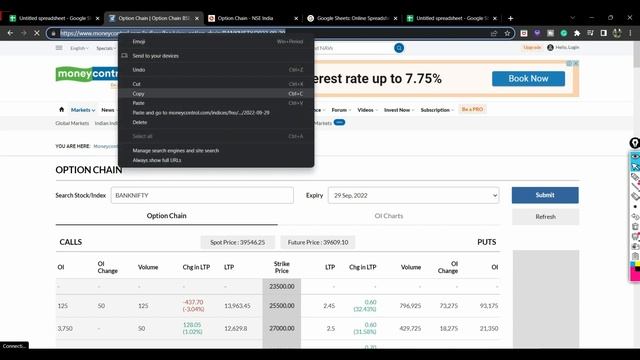The width and height of the screenshot is (640, 360).
Task: Close the Option Chain - NSE India tab
Action: [296, 18]
